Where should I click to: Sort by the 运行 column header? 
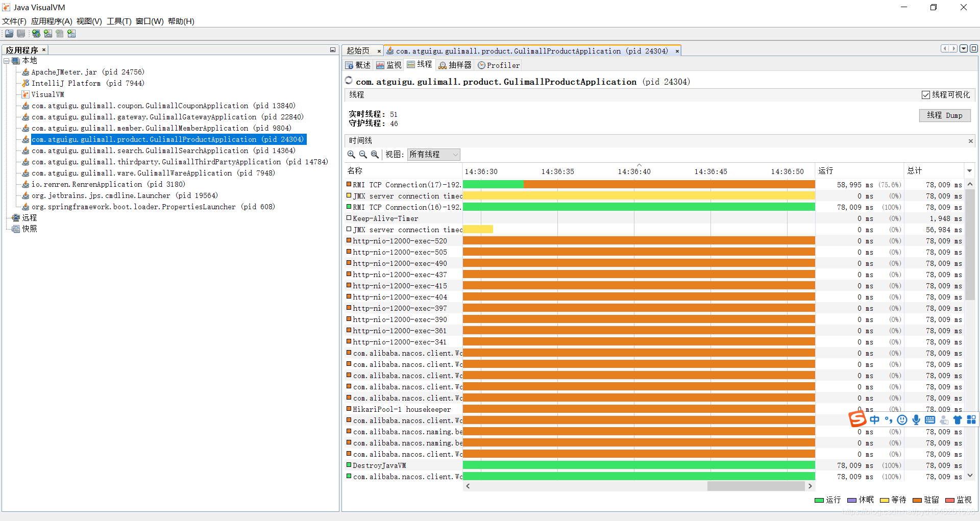point(859,170)
